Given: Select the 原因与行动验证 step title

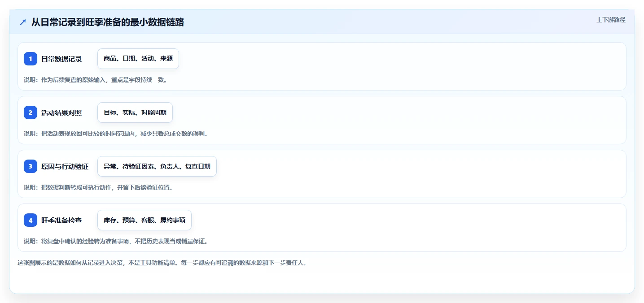Looking at the screenshot, I should (65, 166).
